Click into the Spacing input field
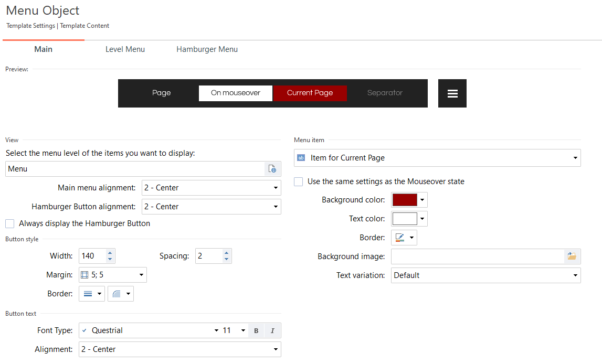 [208, 256]
